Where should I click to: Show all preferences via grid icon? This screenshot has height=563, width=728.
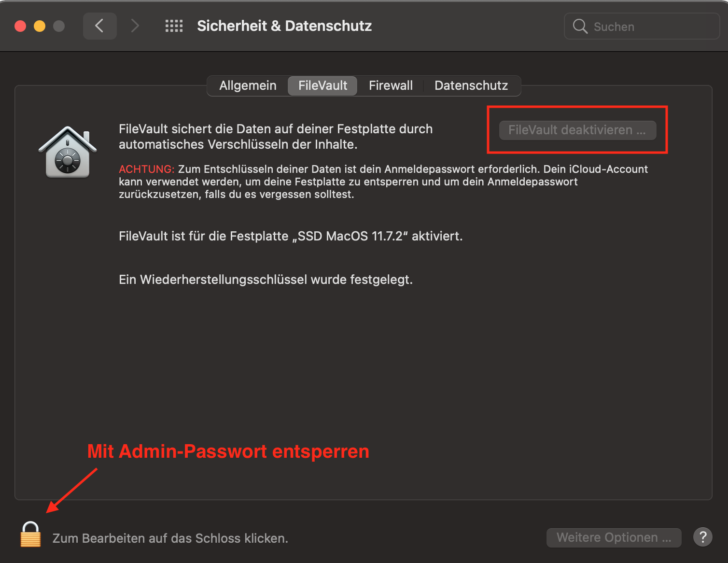click(174, 26)
